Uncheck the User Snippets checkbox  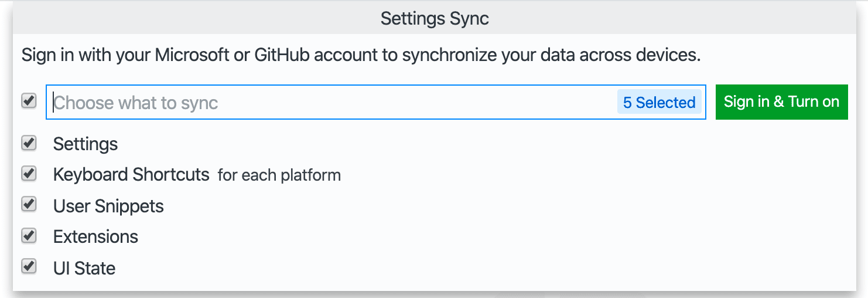point(29,205)
